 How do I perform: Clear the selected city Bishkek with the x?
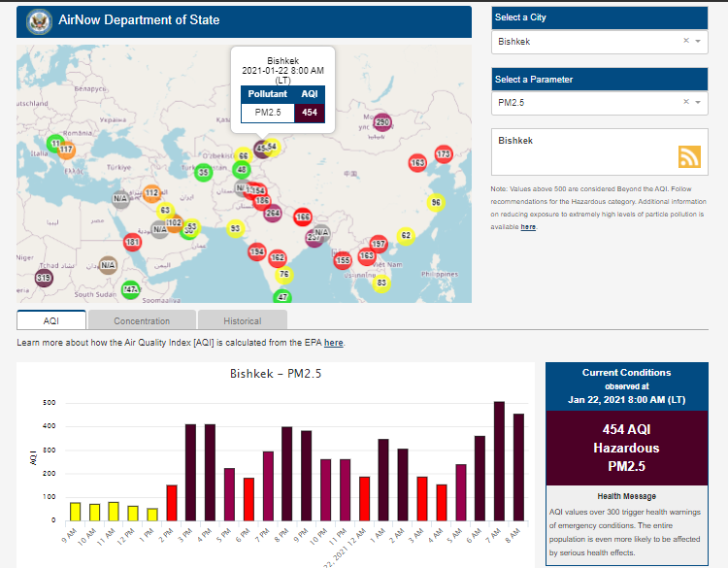coord(685,42)
